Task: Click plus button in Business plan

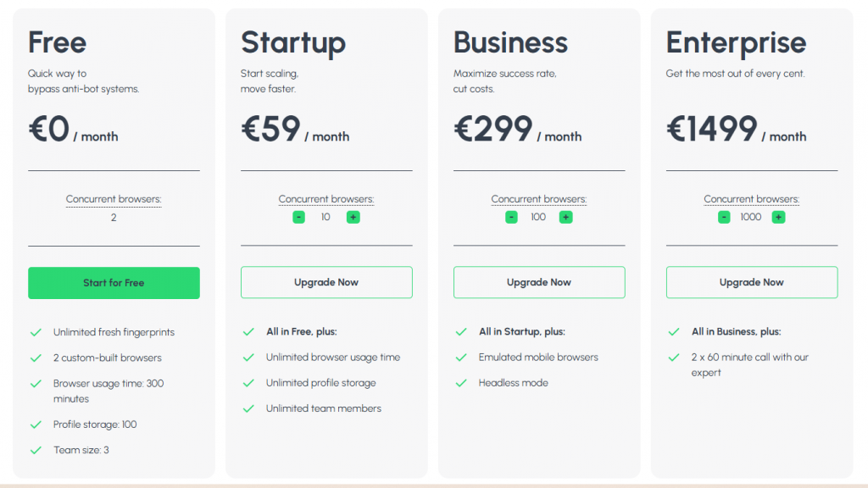Action: 565,217
